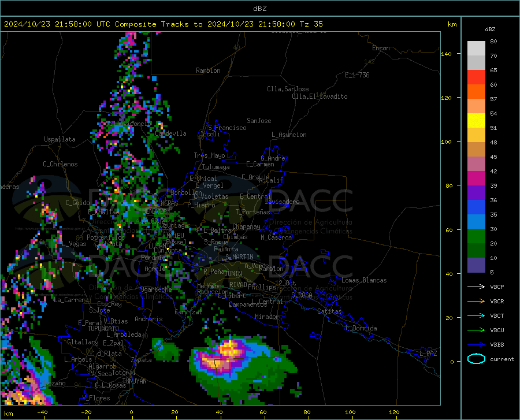Click the strong storm cell core south of Campamentos

(x=229, y=349)
